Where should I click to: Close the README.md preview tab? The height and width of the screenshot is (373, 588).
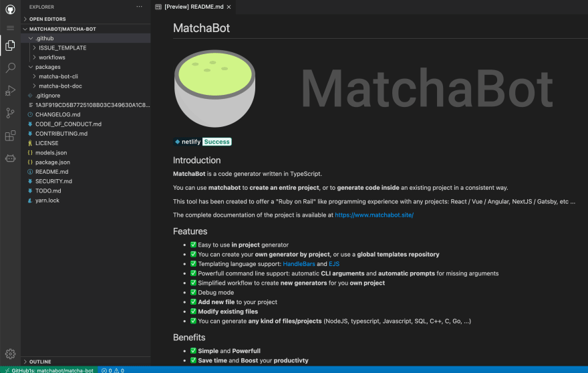[x=229, y=7]
